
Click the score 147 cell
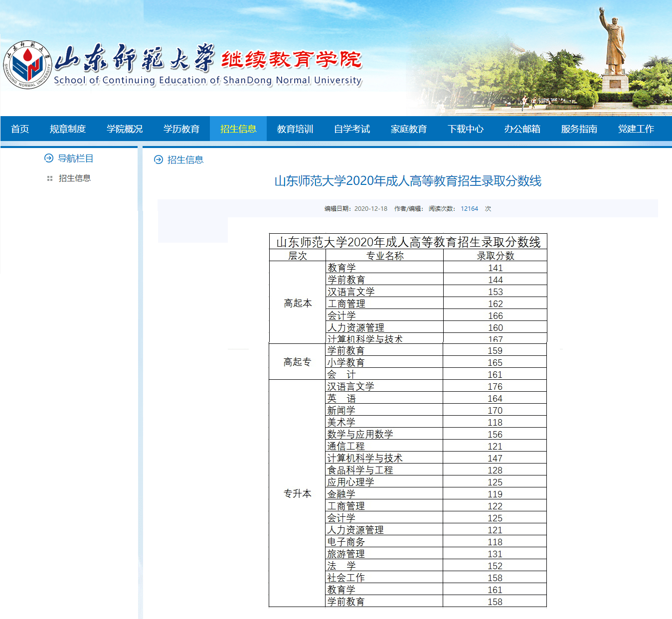pos(495,459)
